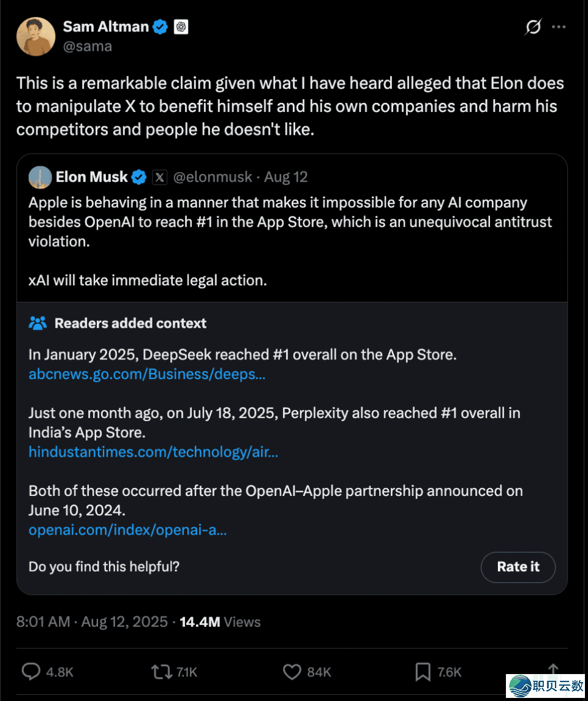
Task: Like the post with the heart icon
Action: click(292, 672)
